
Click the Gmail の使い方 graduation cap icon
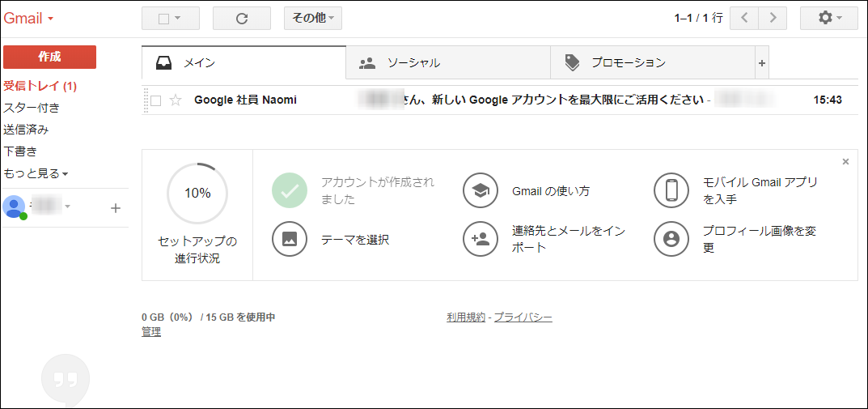pyautogui.click(x=480, y=190)
